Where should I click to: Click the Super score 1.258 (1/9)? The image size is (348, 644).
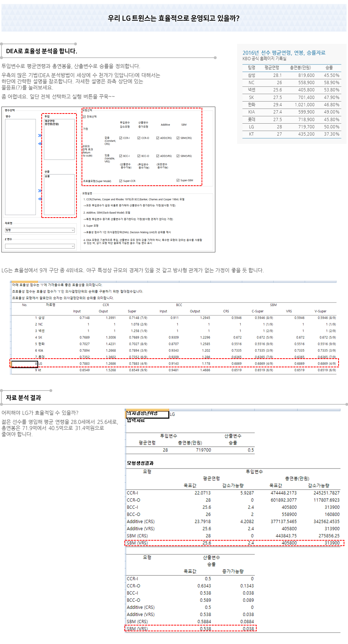[x=139, y=331]
